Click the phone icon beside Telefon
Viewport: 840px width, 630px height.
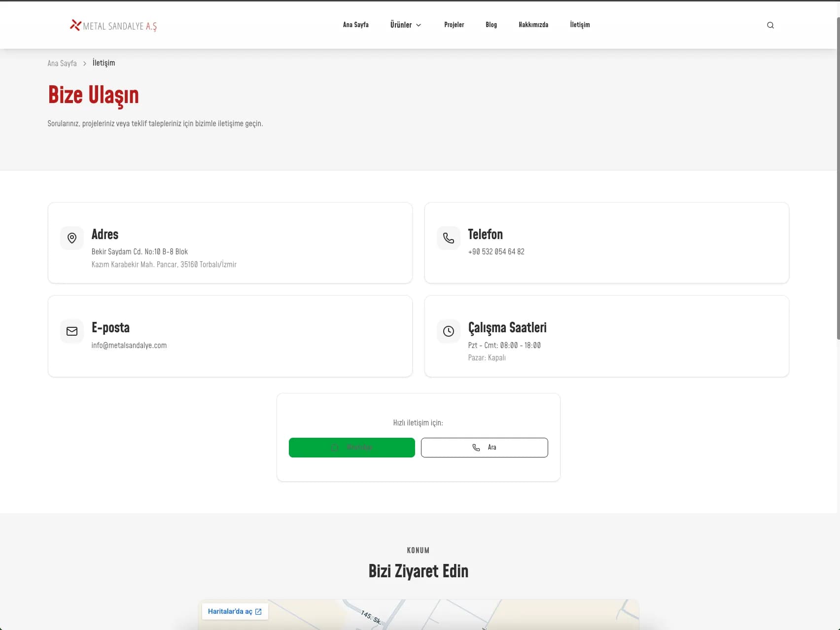[x=449, y=238]
